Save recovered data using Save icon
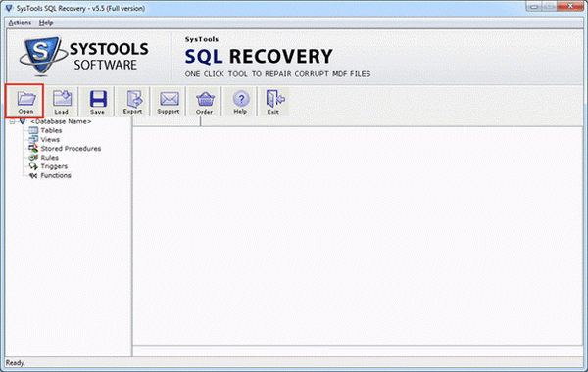The width and height of the screenshot is (588, 372). 97,101
